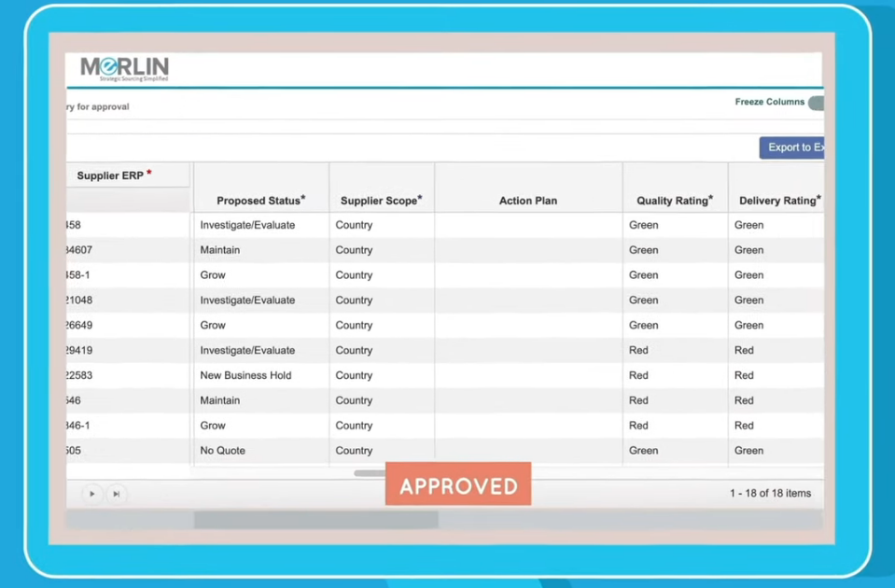Select the No Quote status cell
Screen dimensions: 895x588
(x=222, y=451)
